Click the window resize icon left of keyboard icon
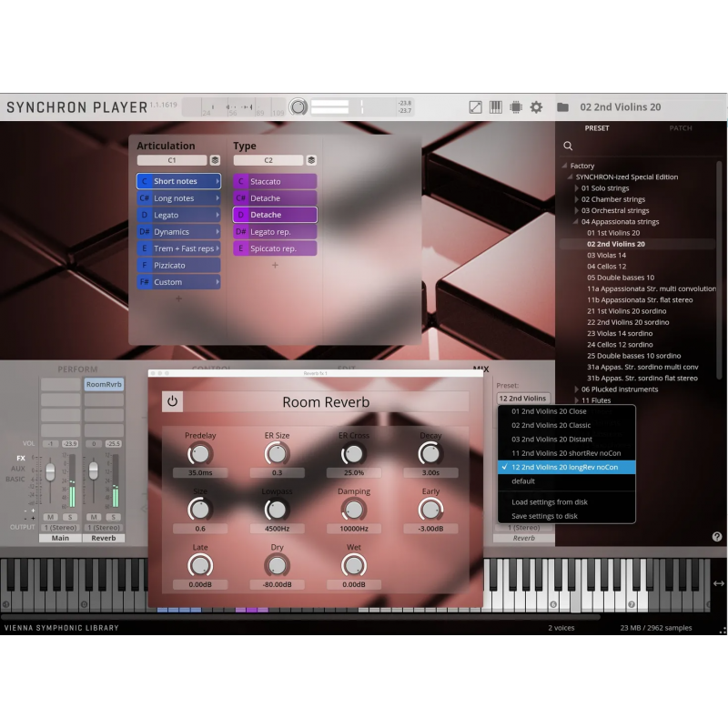 (474, 106)
